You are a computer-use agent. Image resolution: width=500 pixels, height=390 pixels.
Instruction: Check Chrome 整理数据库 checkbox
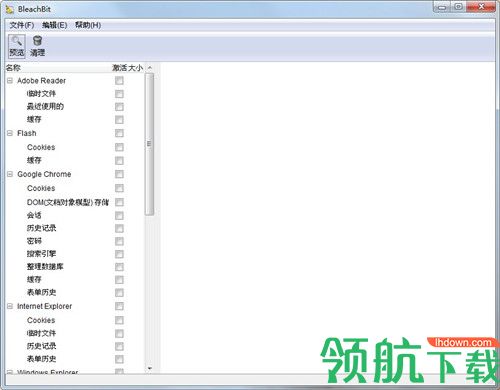(x=119, y=267)
